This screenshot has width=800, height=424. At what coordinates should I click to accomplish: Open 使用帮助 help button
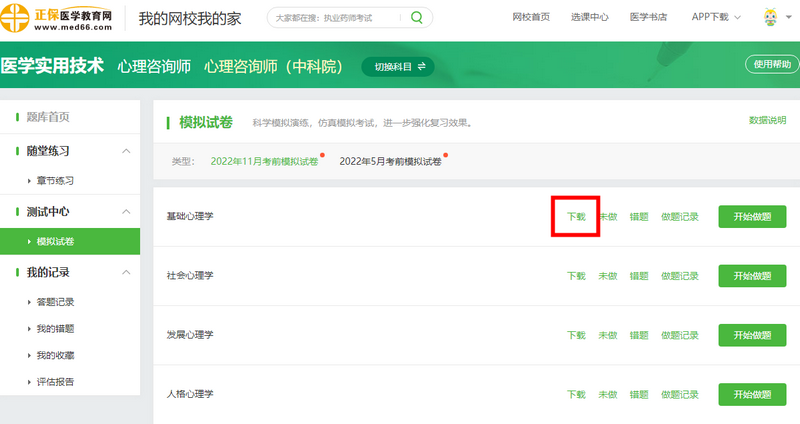coord(773,64)
